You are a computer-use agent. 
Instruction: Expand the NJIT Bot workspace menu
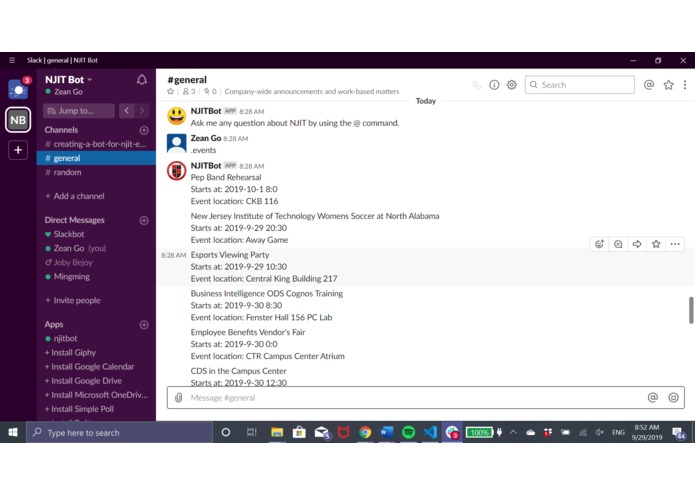[x=69, y=80]
